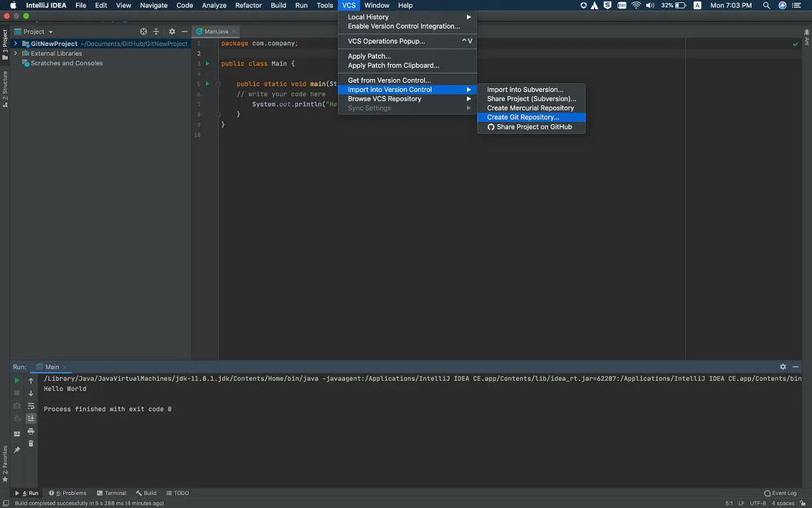Hide the Project panel with minus icon
The image size is (812, 508).
tap(184, 32)
